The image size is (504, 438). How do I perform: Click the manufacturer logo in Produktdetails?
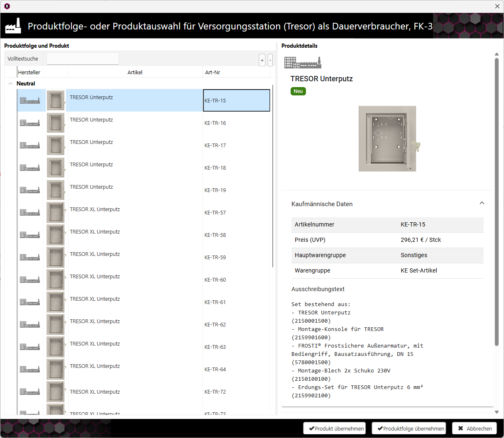point(303,62)
